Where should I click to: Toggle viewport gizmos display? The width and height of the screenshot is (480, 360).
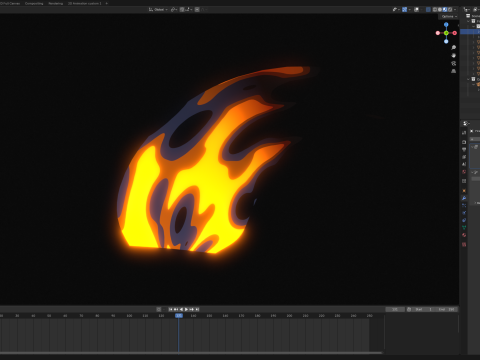404,10
